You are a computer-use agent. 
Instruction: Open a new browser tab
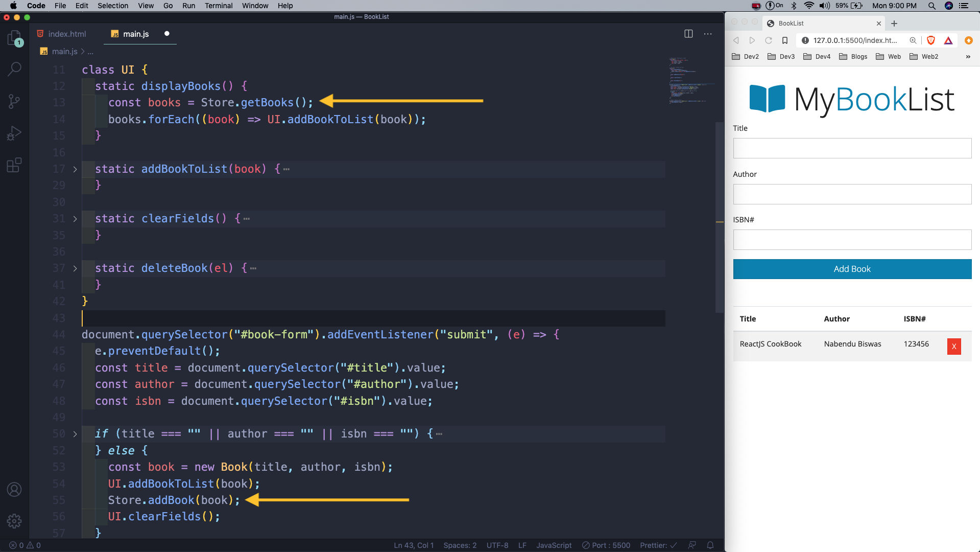tap(894, 24)
